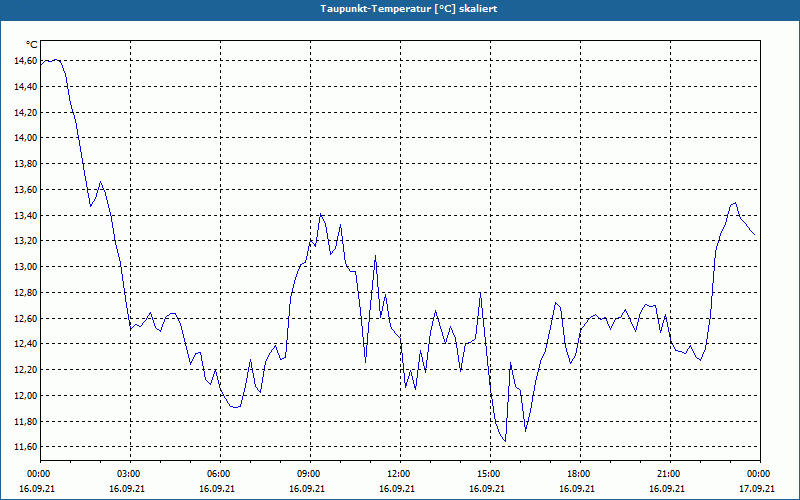Click the 13,00 y-axis value
The image size is (800, 500).
point(26,266)
